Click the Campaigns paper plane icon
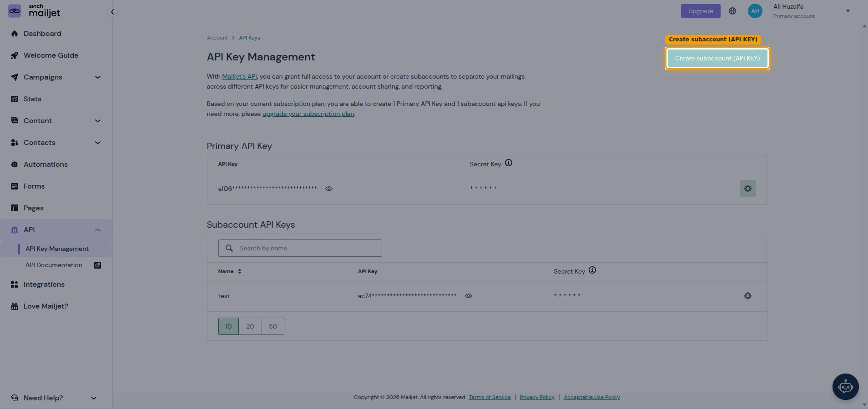 pos(15,77)
